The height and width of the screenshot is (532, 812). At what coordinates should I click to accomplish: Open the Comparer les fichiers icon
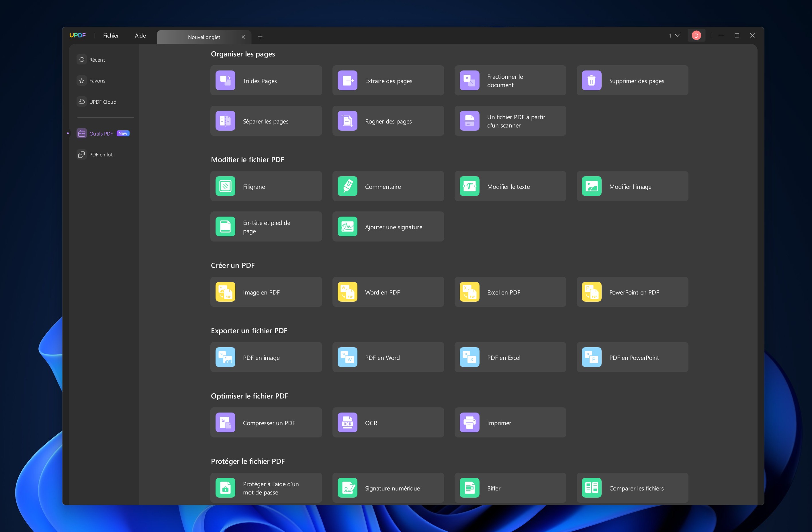click(x=591, y=488)
